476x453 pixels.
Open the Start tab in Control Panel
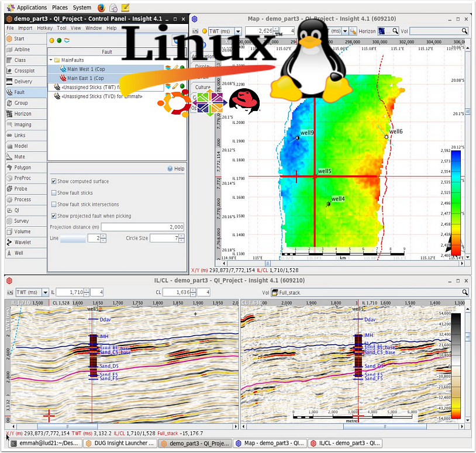point(26,39)
